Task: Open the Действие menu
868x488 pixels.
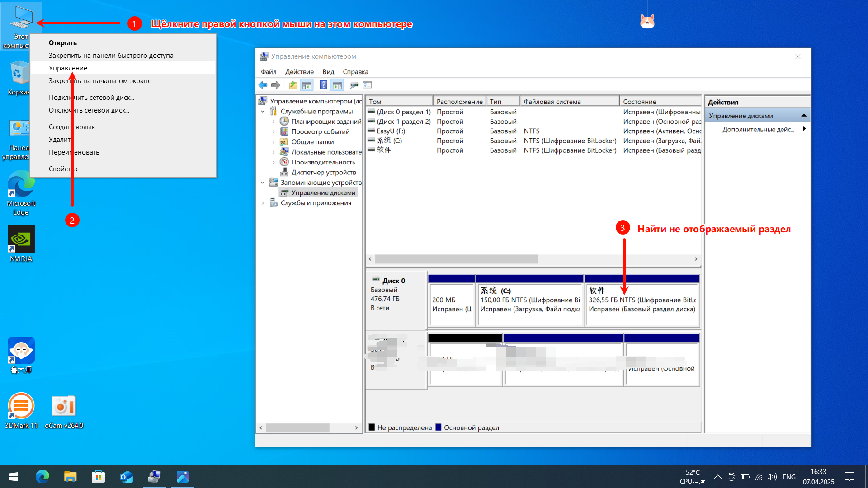Action: coord(299,72)
